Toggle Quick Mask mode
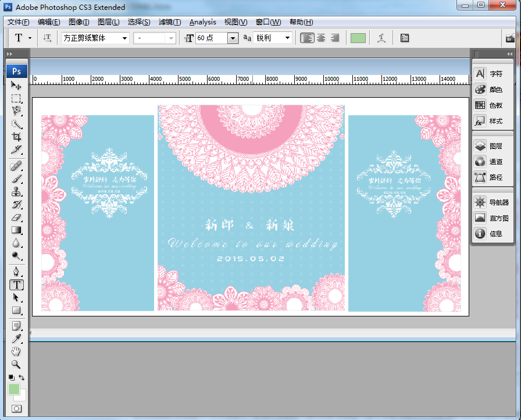 [16, 409]
